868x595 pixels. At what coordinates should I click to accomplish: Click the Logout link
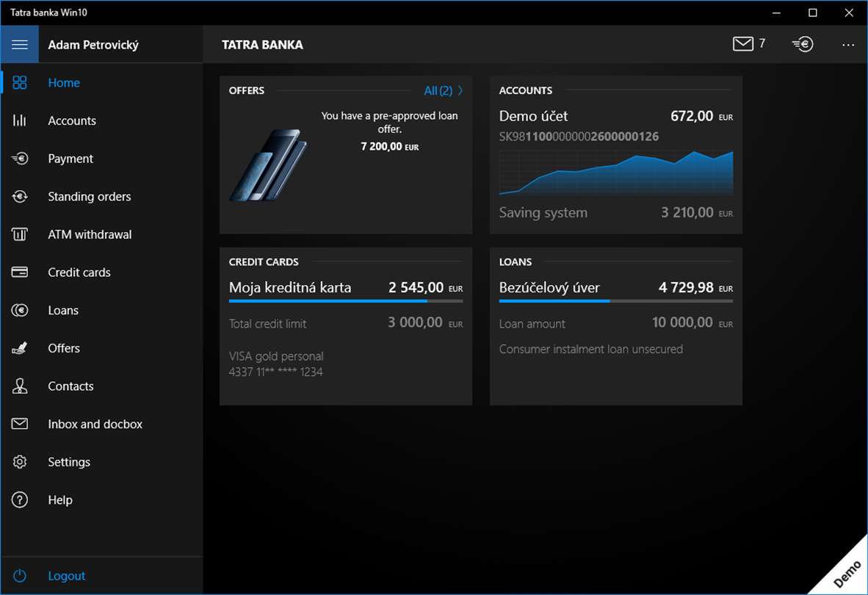pyautogui.click(x=66, y=576)
